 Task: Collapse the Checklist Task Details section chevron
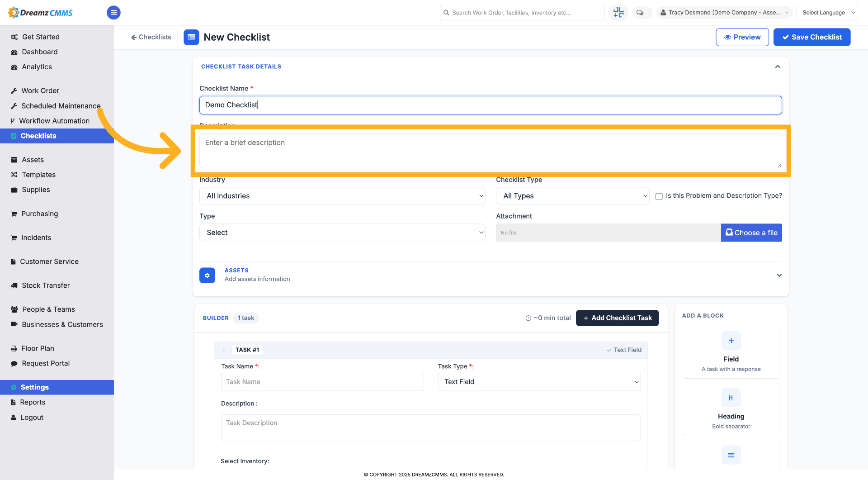click(778, 67)
